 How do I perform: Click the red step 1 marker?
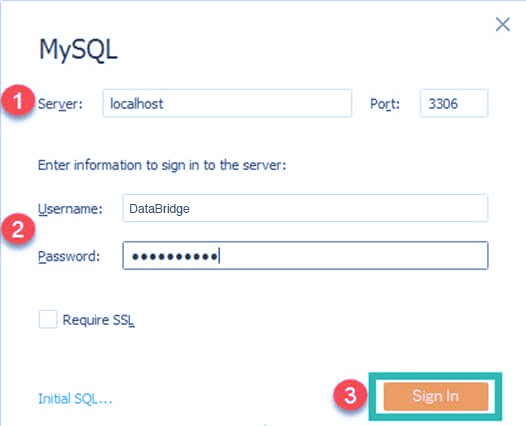coord(18,101)
